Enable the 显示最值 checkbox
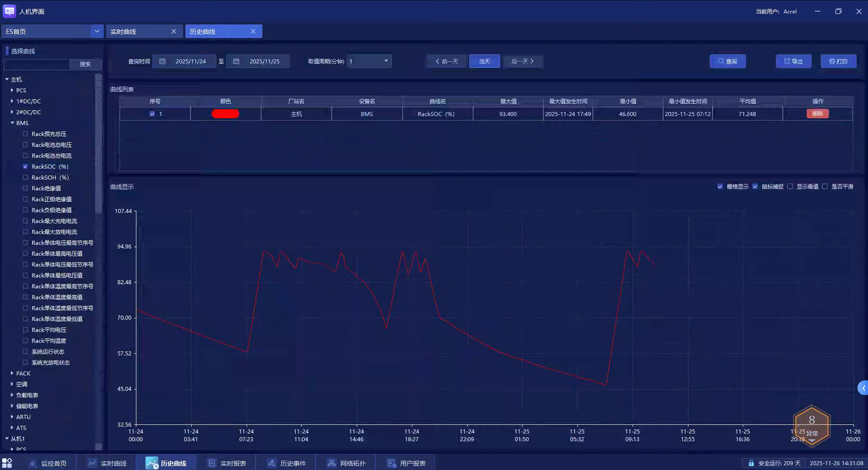The width and height of the screenshot is (868, 470). tap(790, 186)
